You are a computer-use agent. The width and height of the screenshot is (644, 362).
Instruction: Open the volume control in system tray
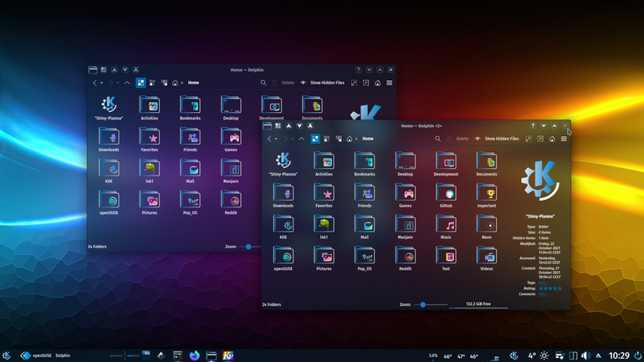(x=585, y=355)
